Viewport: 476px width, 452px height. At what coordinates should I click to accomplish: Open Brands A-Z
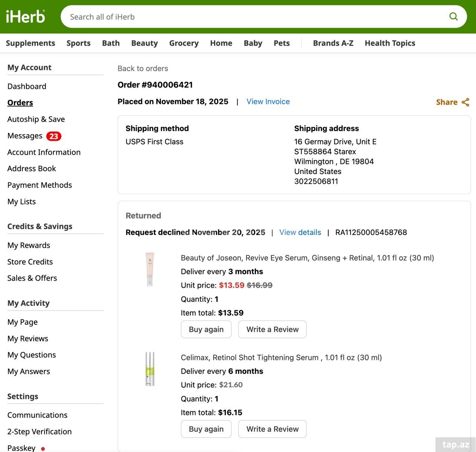click(333, 43)
